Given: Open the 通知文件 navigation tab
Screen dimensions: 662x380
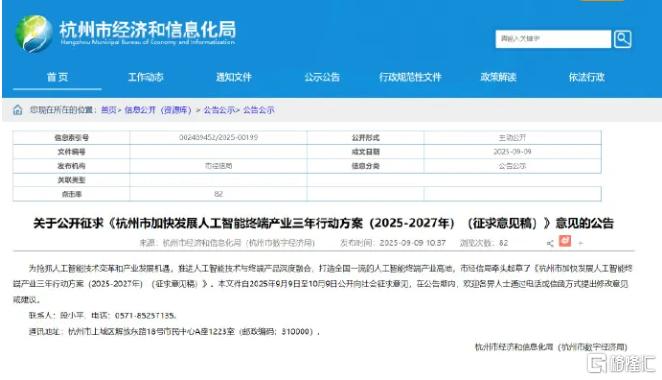Looking at the screenshot, I should point(234,77).
